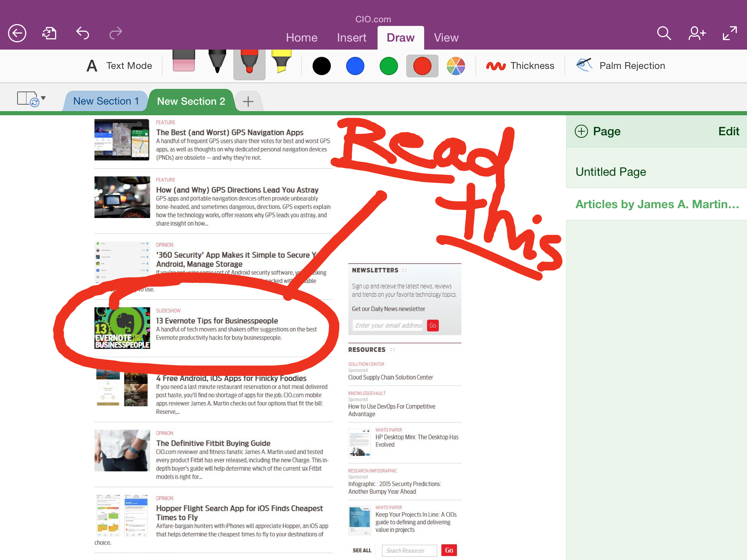Screen dimensions: 747x560
Task: Enable the undo action
Action: coord(82,33)
